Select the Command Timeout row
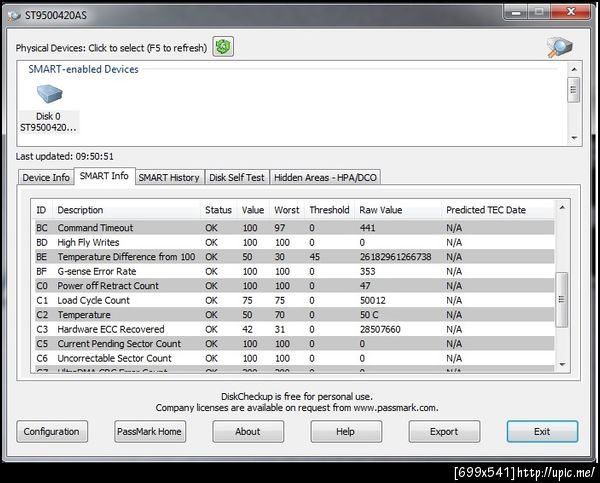600x483 pixels. (295, 228)
